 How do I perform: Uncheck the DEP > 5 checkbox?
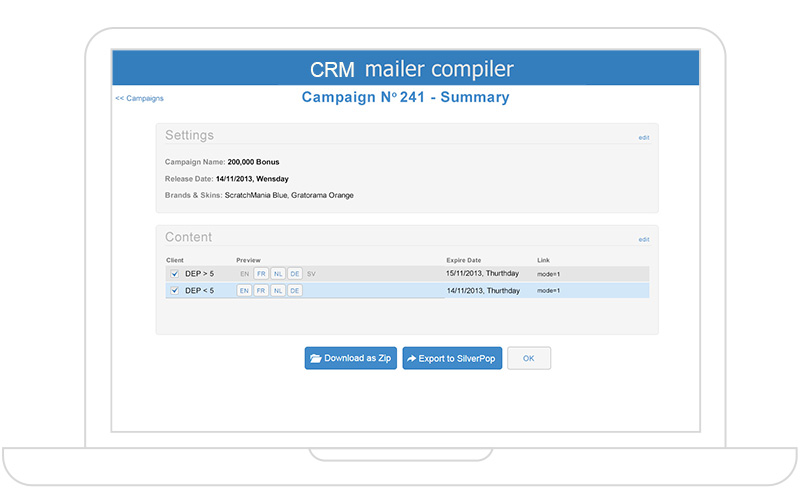point(174,273)
